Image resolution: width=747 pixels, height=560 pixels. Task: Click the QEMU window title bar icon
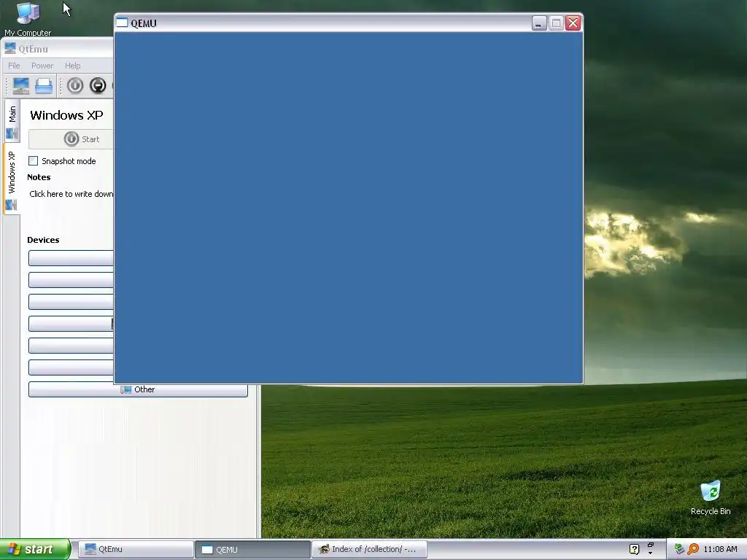coord(123,23)
